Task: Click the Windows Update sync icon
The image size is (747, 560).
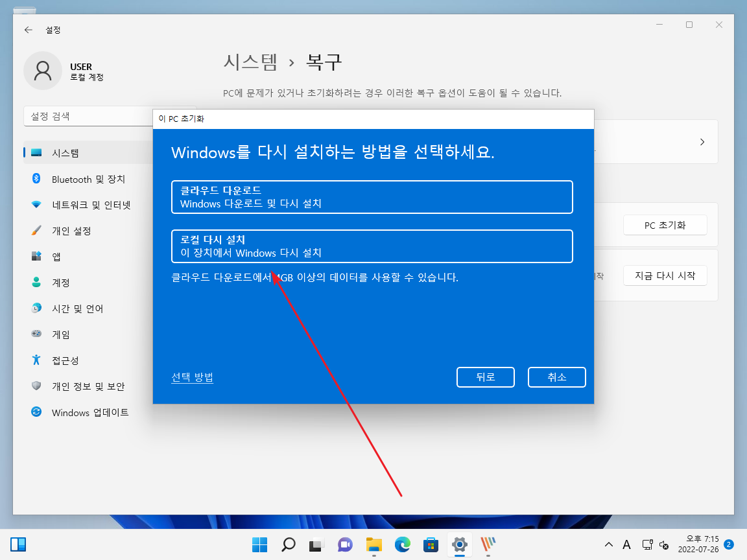Action: [x=36, y=412]
